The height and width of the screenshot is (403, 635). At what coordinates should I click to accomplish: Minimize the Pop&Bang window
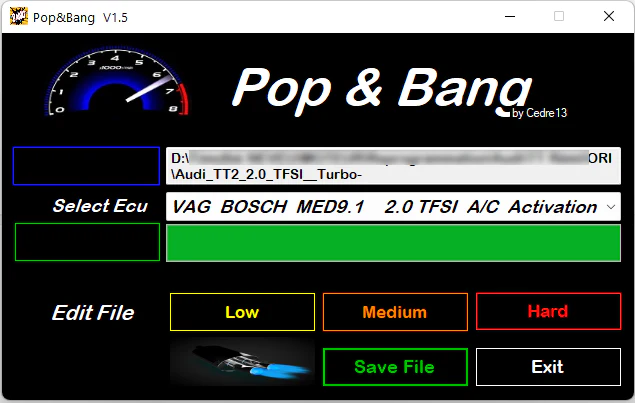click(510, 17)
